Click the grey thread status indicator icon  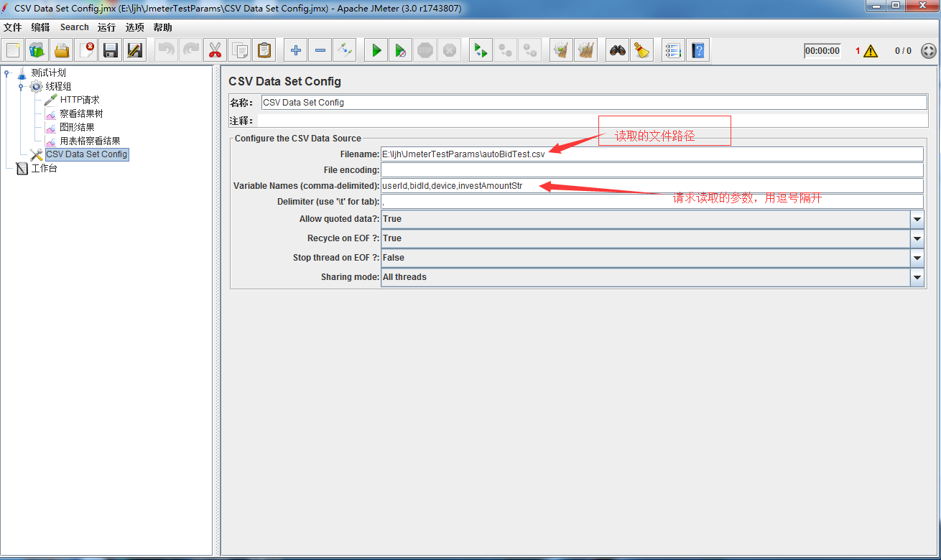click(x=929, y=51)
